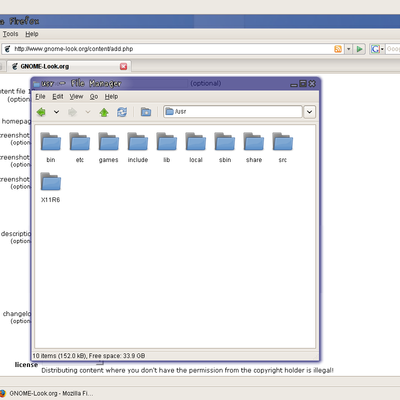Viewport: 400px width, 400px height.
Task: Close the File Manager window
Action: click(312, 83)
